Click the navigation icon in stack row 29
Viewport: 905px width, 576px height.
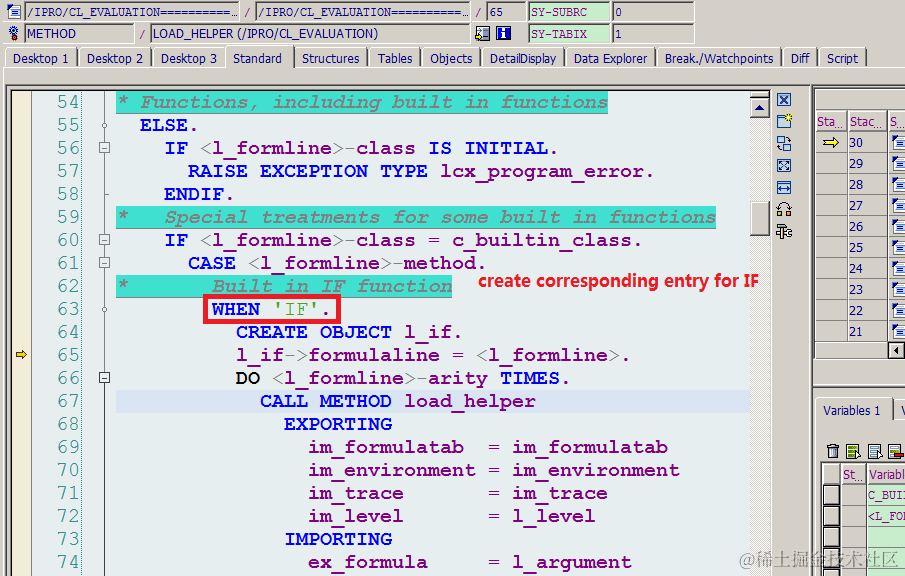[x=898, y=163]
